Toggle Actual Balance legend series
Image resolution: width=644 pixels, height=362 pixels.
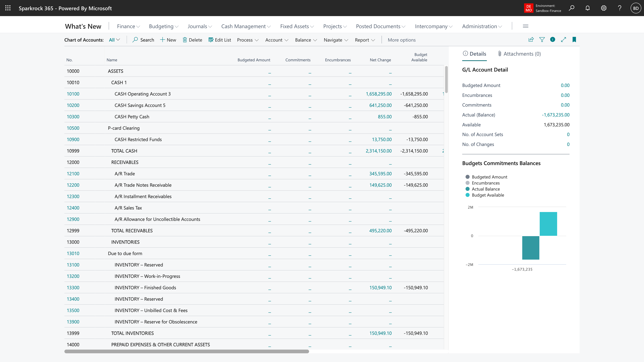(x=486, y=189)
